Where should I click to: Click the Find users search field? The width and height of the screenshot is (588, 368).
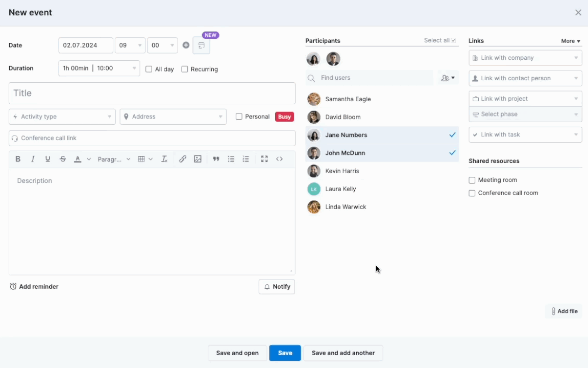[x=370, y=78]
